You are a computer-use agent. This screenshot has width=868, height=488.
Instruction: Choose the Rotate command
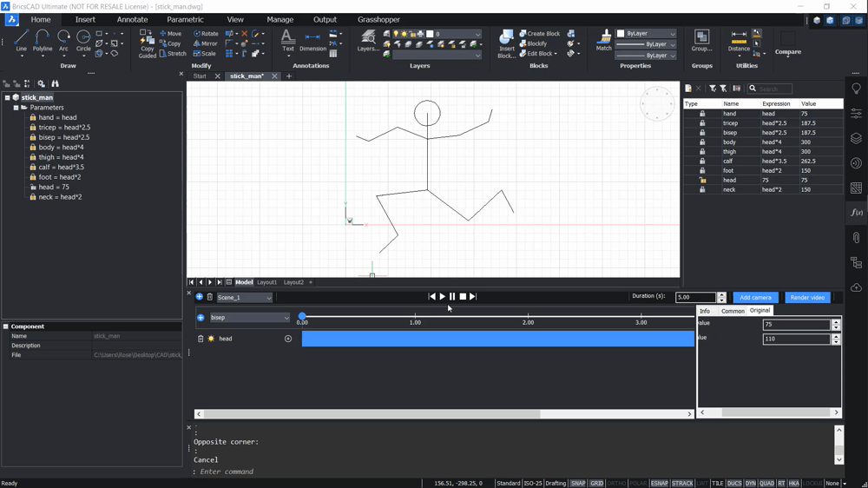(x=206, y=33)
